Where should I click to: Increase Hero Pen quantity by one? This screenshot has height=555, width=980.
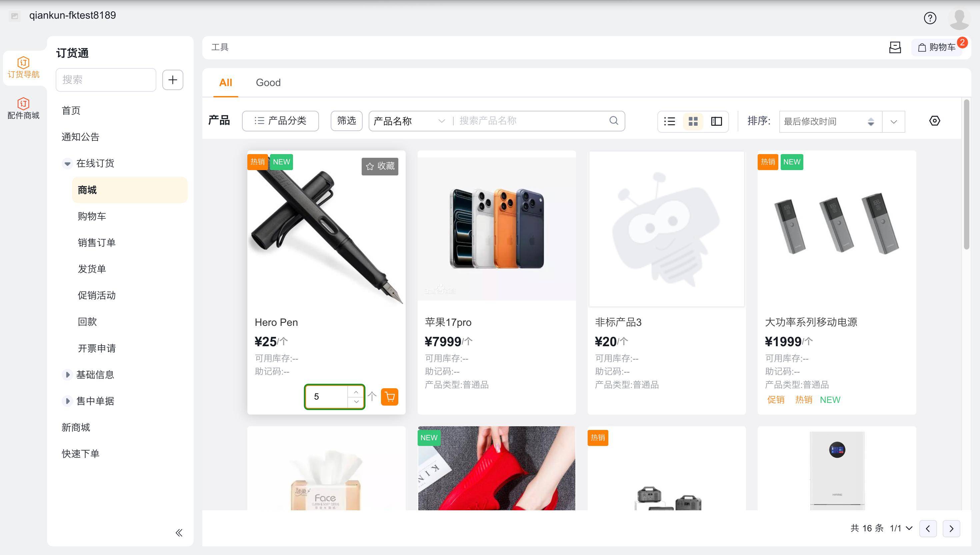tap(356, 392)
